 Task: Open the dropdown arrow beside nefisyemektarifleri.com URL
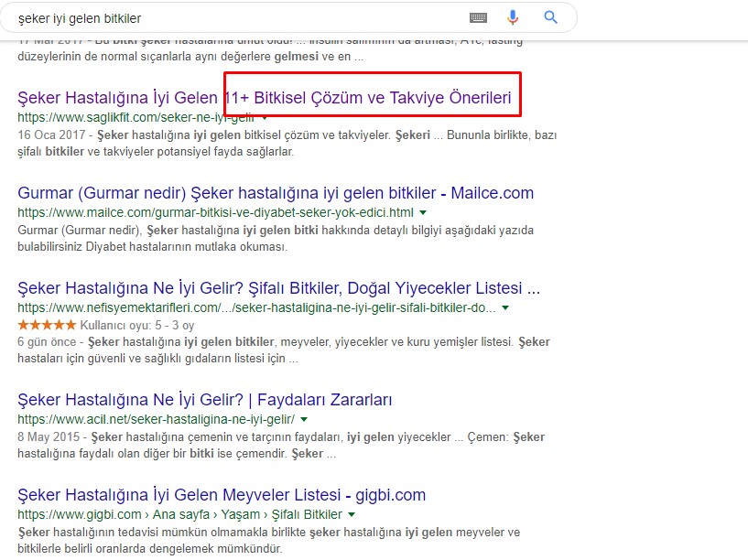(x=503, y=307)
